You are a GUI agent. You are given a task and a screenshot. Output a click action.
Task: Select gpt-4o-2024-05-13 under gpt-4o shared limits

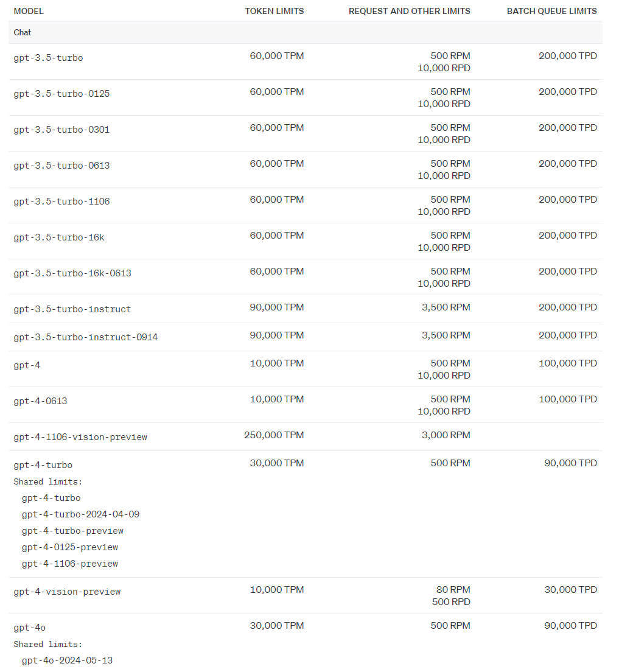click(x=67, y=660)
